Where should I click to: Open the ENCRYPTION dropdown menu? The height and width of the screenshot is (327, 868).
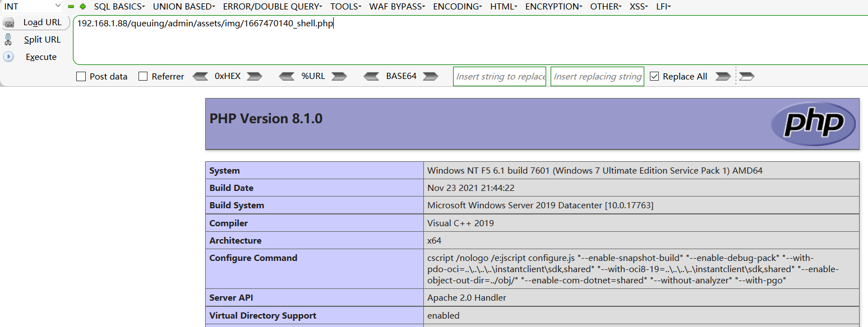pyautogui.click(x=553, y=7)
